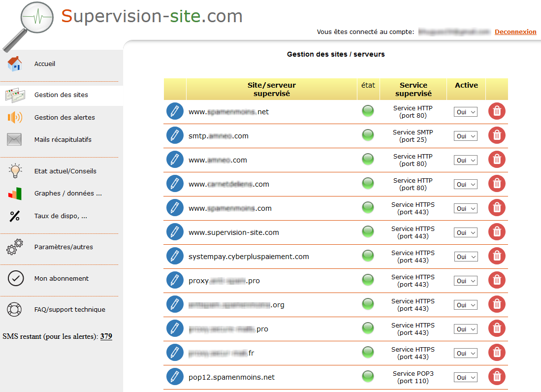
Task: Click the green status dot for www.supervision-site.com
Action: 368,232
